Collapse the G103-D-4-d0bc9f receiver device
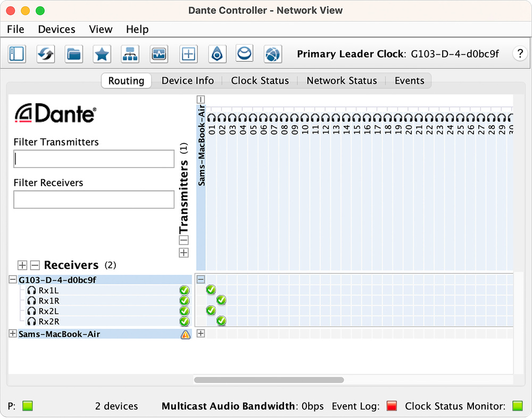The image size is (532, 419). coord(13,280)
